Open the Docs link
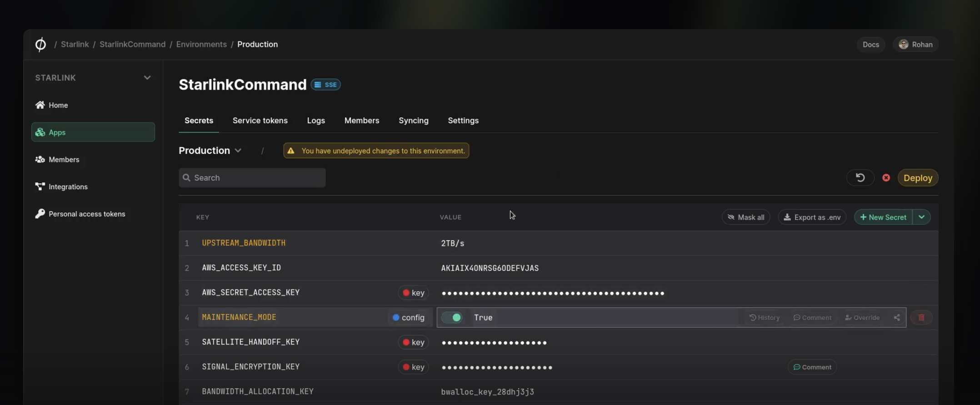980x405 pixels. click(871, 45)
